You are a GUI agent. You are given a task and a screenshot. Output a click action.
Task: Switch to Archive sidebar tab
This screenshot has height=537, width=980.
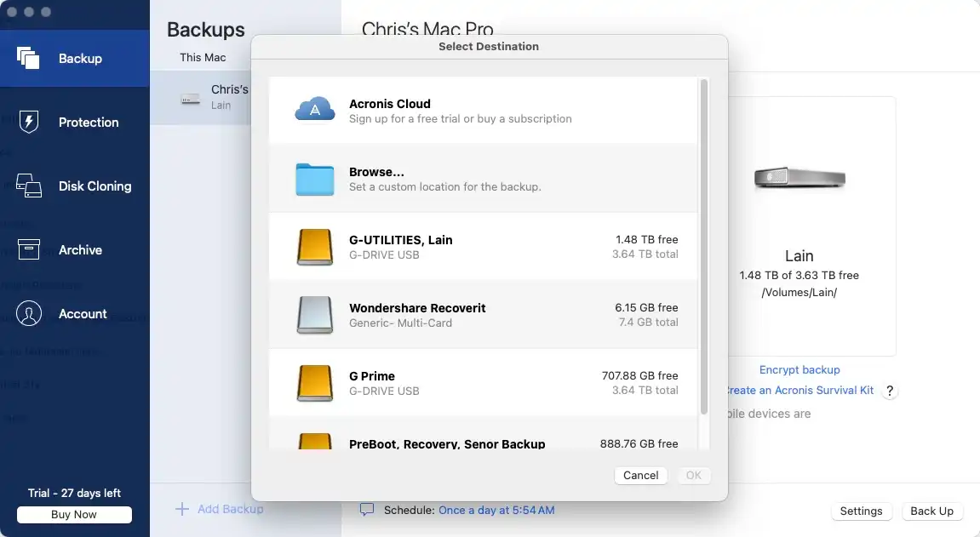tap(74, 249)
